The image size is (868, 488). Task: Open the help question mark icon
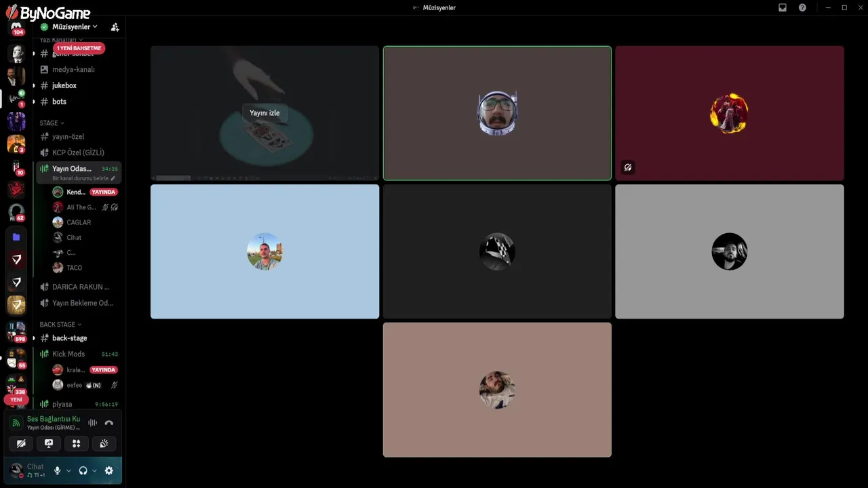point(802,7)
